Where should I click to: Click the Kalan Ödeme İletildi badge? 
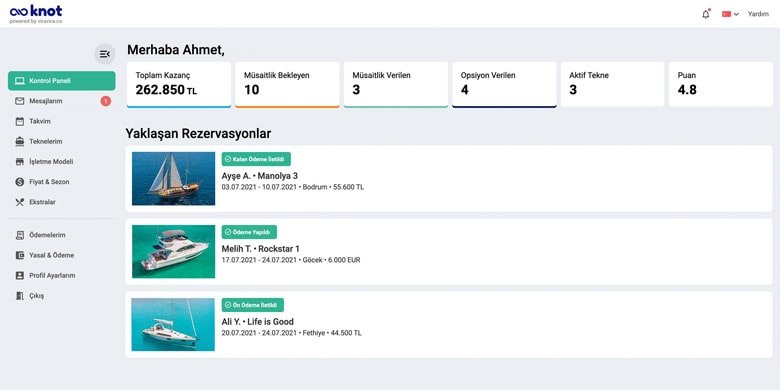coord(256,159)
